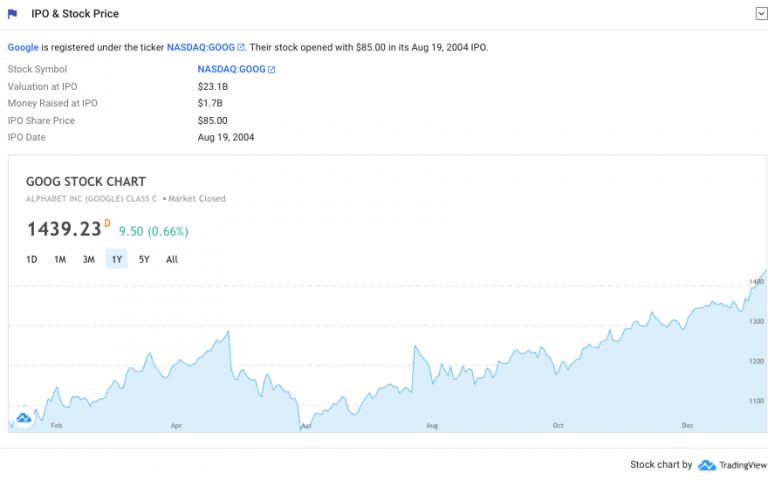Click TradingView cloud logo inside the chart
This screenshot has width=768, height=480.
23,417
